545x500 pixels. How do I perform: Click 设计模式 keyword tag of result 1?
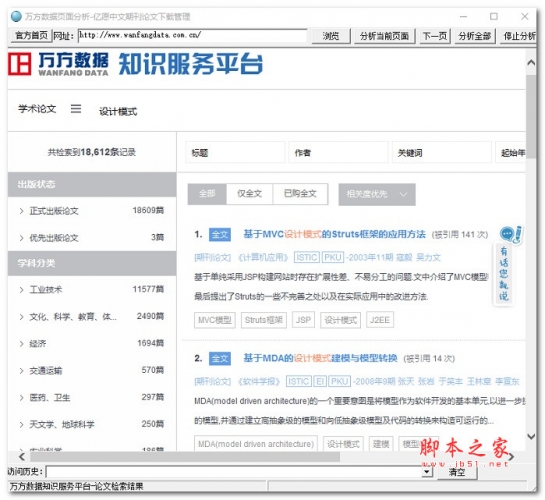(x=341, y=320)
